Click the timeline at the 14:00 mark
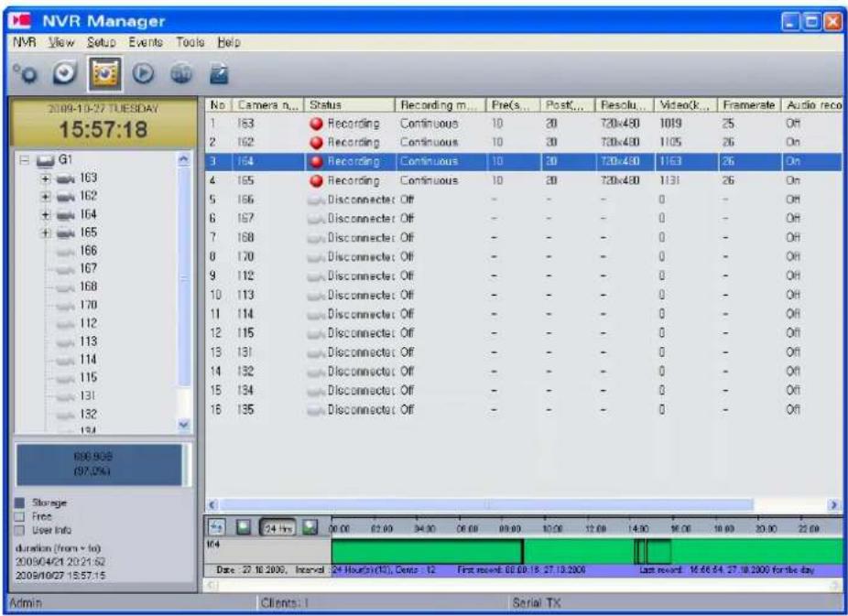 point(638,529)
